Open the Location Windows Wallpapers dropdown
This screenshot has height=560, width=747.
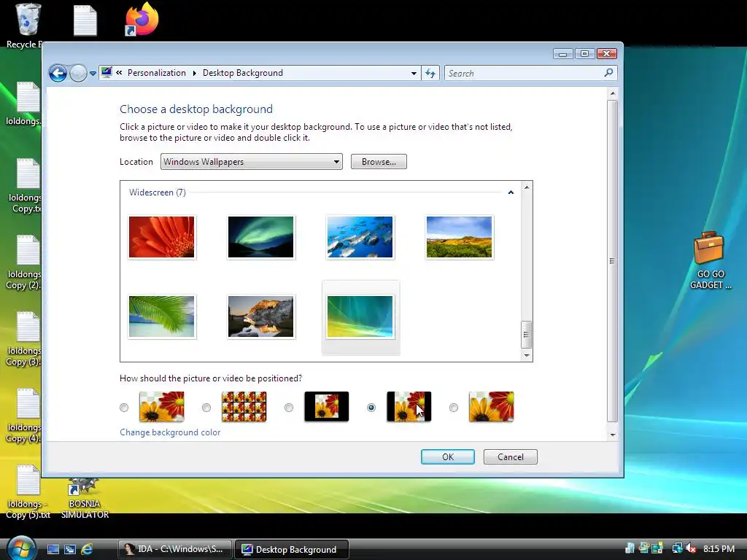252,161
